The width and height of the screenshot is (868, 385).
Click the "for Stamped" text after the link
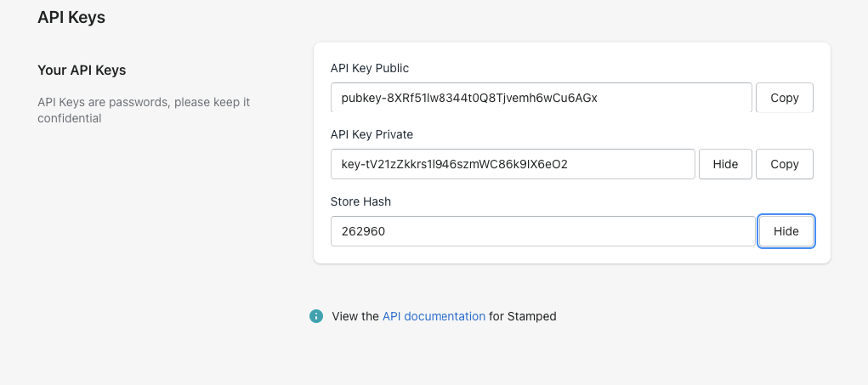[523, 316]
